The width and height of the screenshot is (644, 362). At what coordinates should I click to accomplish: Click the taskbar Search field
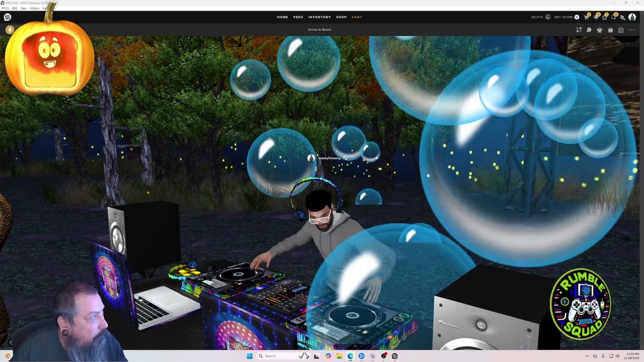pos(284,356)
